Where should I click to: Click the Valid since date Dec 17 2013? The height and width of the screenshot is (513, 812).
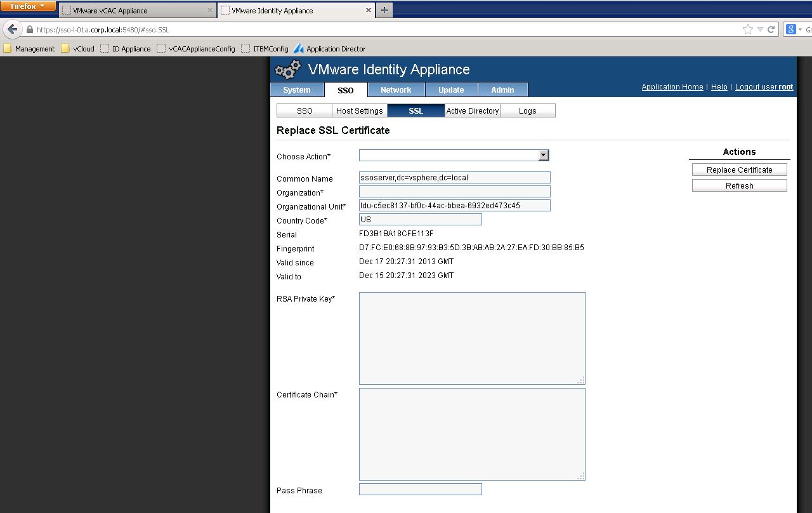pyautogui.click(x=406, y=262)
